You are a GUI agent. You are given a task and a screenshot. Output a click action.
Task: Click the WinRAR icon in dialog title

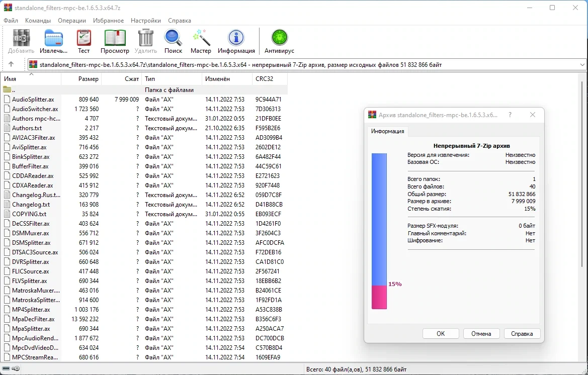pyautogui.click(x=372, y=115)
